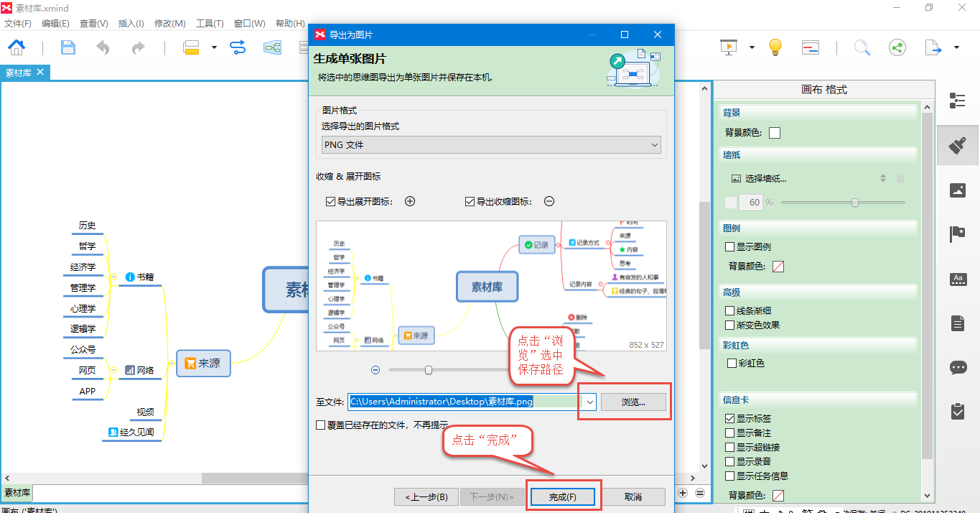Open the insert topic dropdown arrow
This screenshot has width=980, height=513.
pyautogui.click(x=214, y=48)
